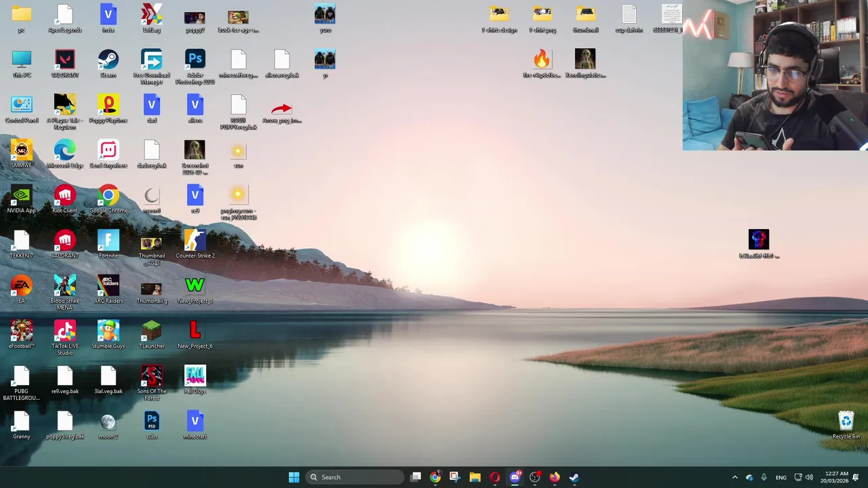Select the TEKKEN 7 shortcut
The height and width of the screenshot is (488, 868).
pos(21,245)
